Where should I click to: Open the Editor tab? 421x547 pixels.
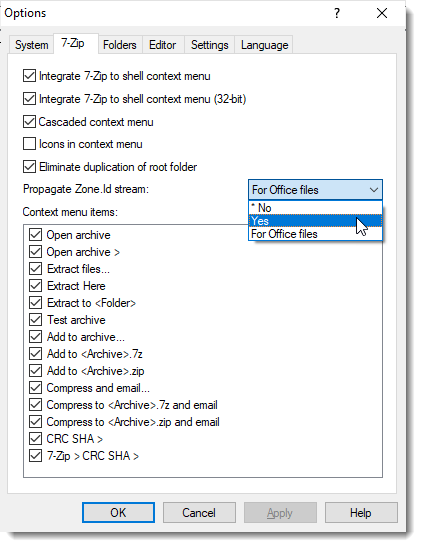162,45
